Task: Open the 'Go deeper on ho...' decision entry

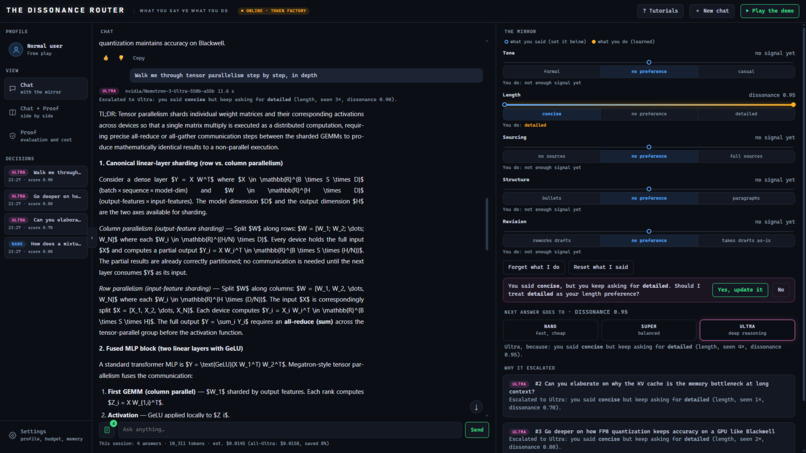Action: 46,200
